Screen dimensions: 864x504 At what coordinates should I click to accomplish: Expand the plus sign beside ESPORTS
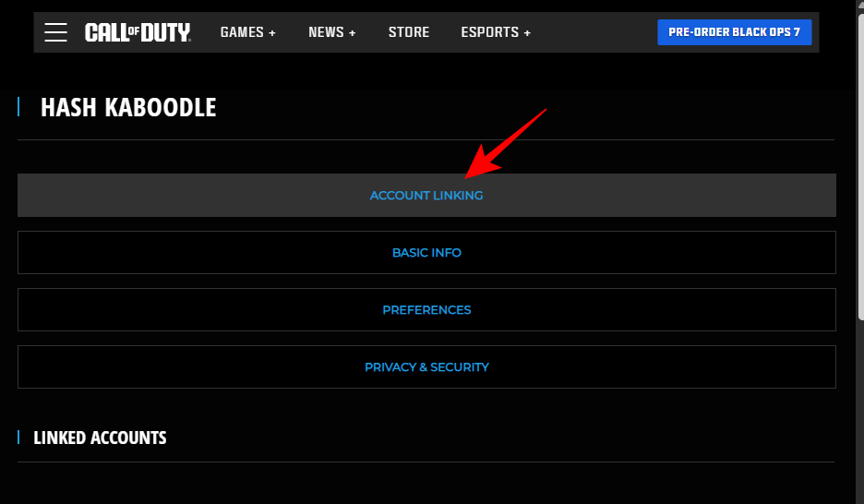527,32
